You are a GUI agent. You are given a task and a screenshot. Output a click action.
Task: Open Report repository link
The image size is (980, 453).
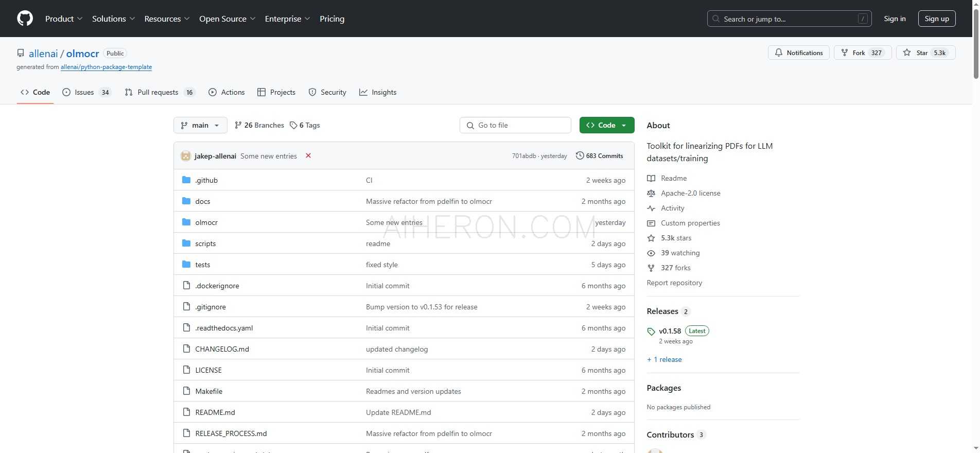(x=674, y=283)
